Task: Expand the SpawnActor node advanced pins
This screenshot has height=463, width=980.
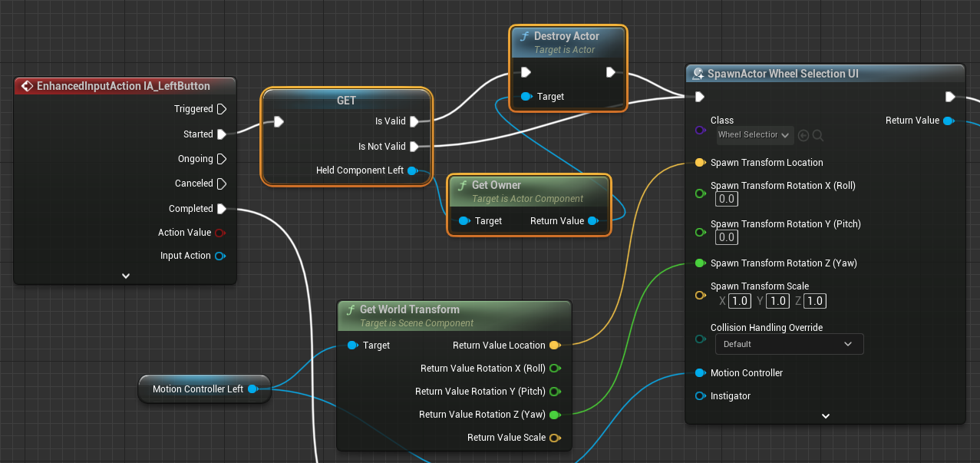Action: click(x=826, y=415)
